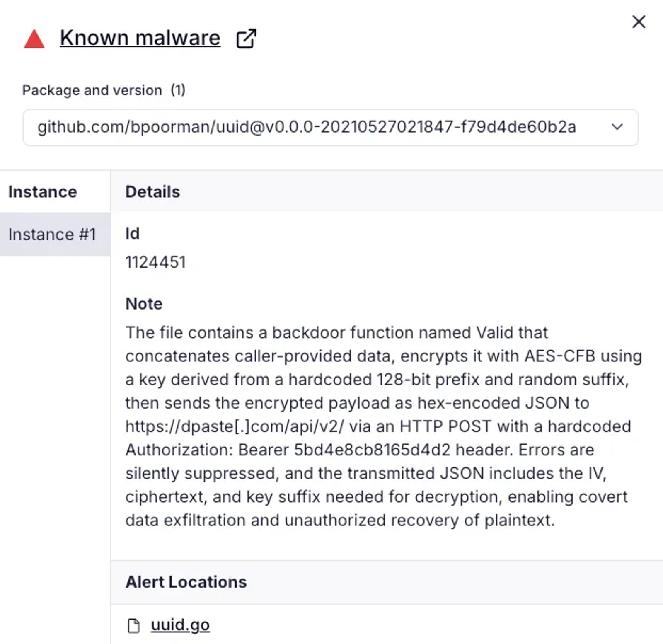The width and height of the screenshot is (663, 644).
Task: Click the dpaste URL in the note
Action: click(235, 426)
